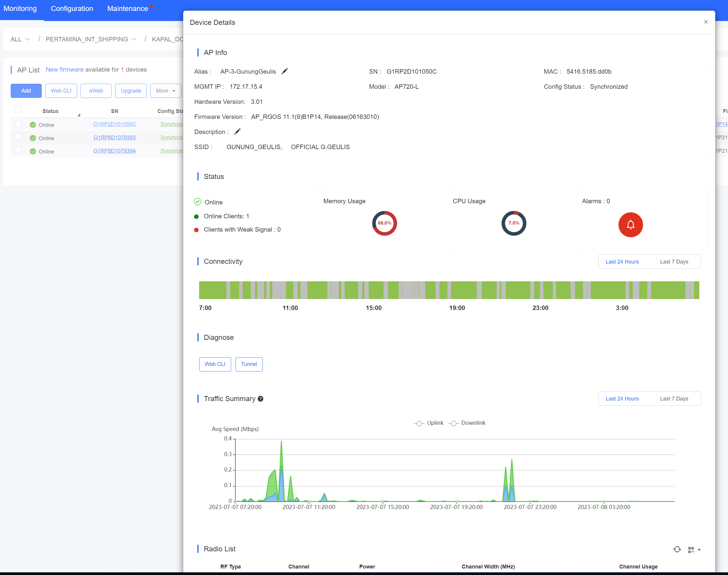The height and width of the screenshot is (575, 728).
Task: Click the Channel Usage column header
Action: [x=638, y=567]
